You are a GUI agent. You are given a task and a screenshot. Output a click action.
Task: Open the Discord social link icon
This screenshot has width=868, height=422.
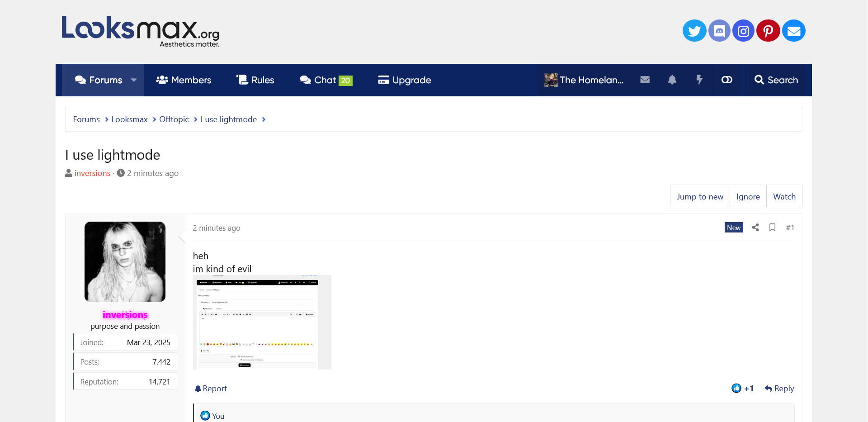point(719,31)
